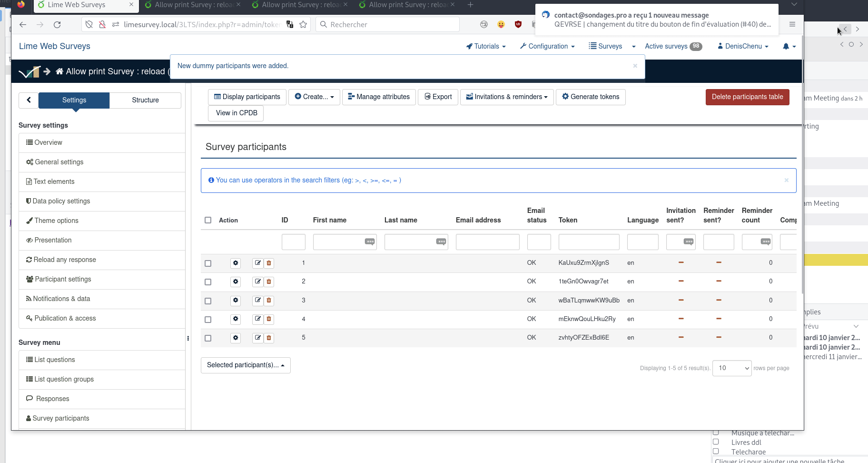Dismiss the dummy participants added notification

point(635,66)
